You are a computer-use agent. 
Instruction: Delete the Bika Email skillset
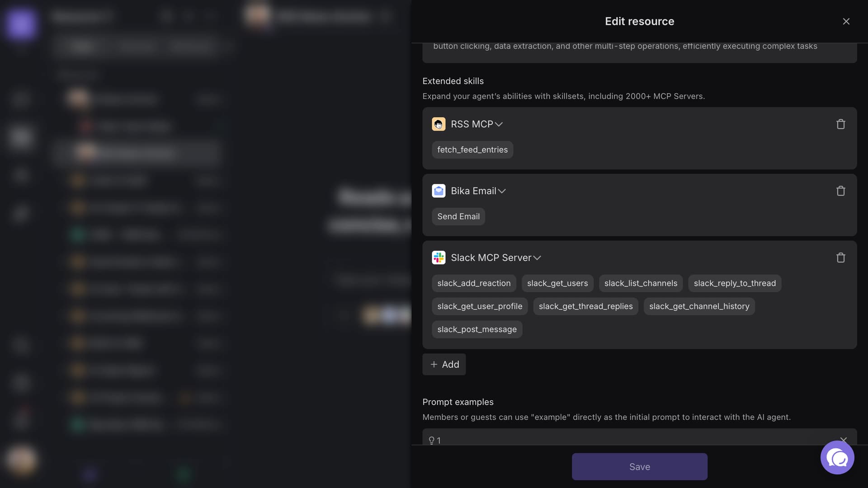click(x=840, y=191)
